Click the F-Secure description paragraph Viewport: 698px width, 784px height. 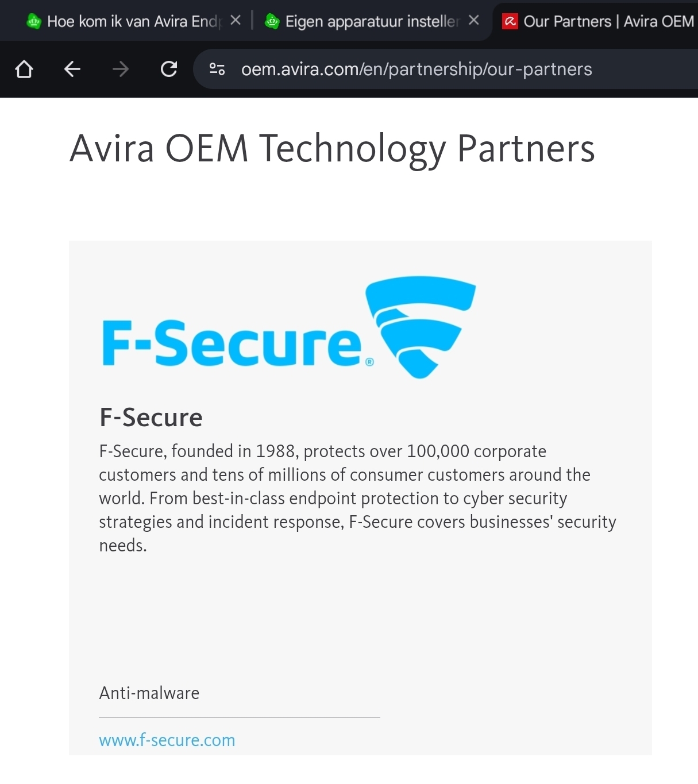357,498
